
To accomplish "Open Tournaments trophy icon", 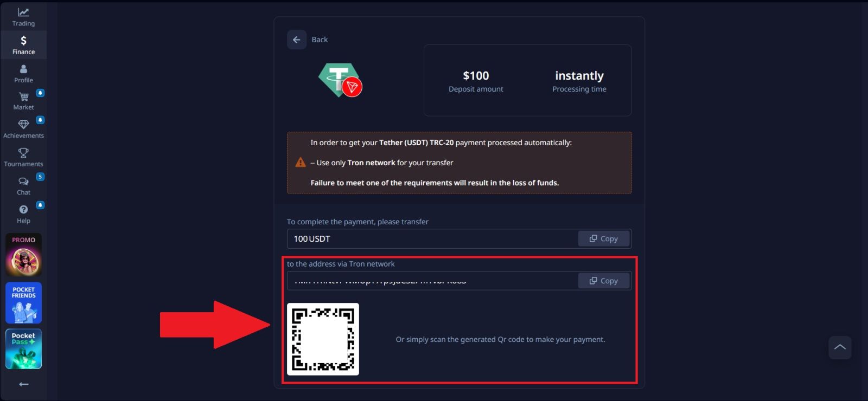I will click(x=23, y=153).
